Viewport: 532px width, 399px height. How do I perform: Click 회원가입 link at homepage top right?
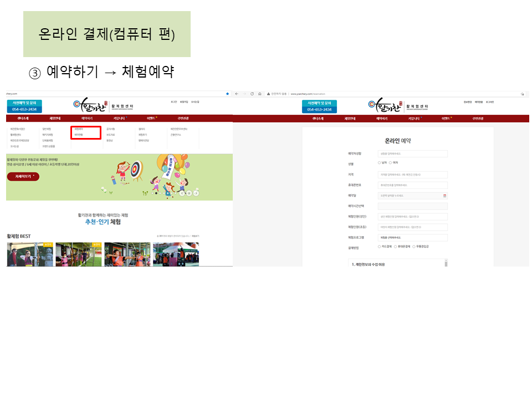[x=184, y=102]
